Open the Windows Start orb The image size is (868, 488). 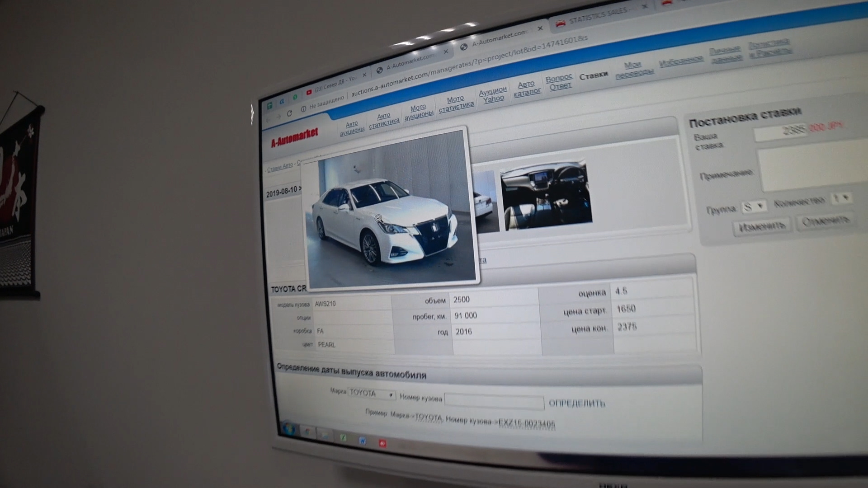click(x=288, y=428)
